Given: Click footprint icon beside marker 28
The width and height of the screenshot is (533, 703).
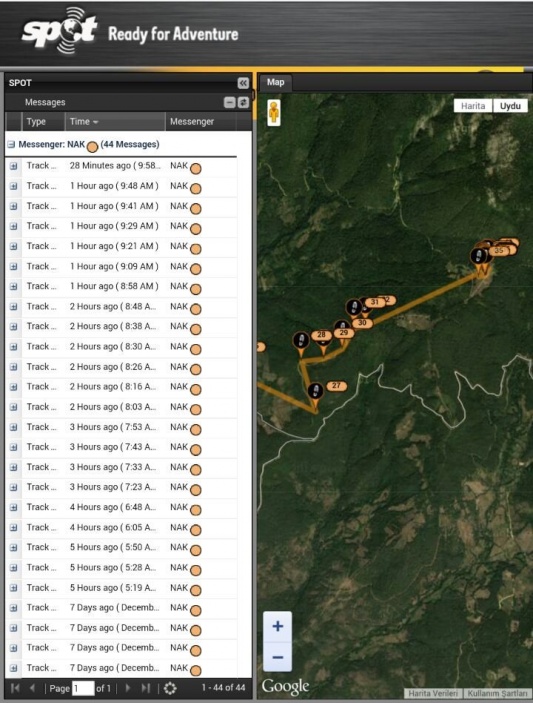Looking at the screenshot, I should (x=301, y=341).
